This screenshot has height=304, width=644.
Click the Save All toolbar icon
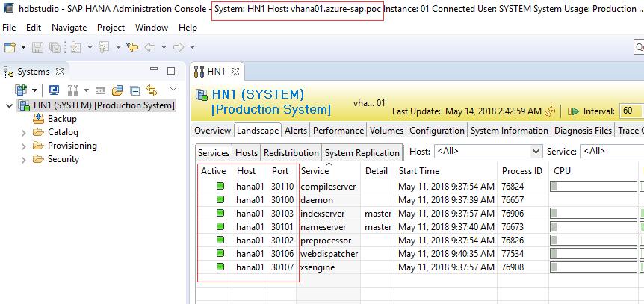(x=55, y=47)
